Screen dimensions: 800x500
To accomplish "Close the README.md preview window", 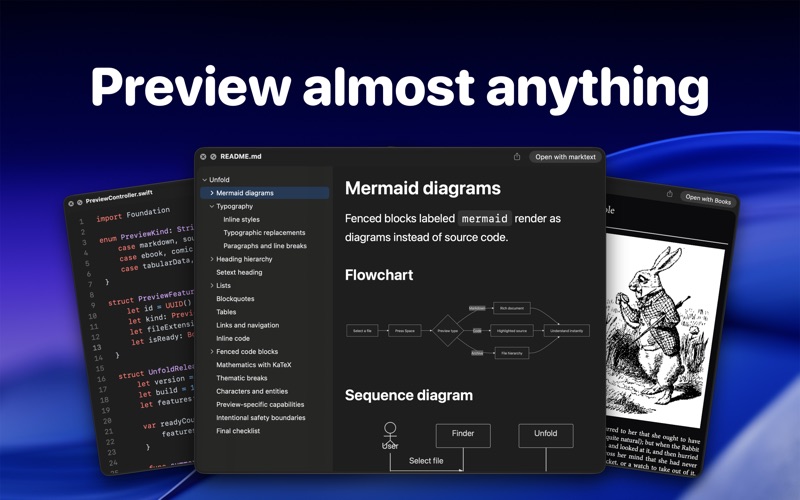I will (203, 157).
